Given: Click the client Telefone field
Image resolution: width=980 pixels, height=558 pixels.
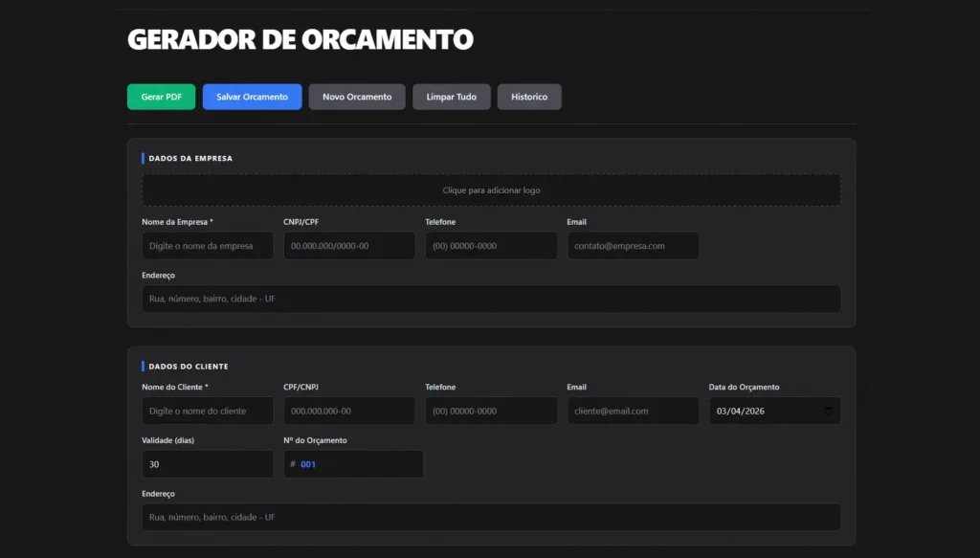Looking at the screenshot, I should (491, 411).
